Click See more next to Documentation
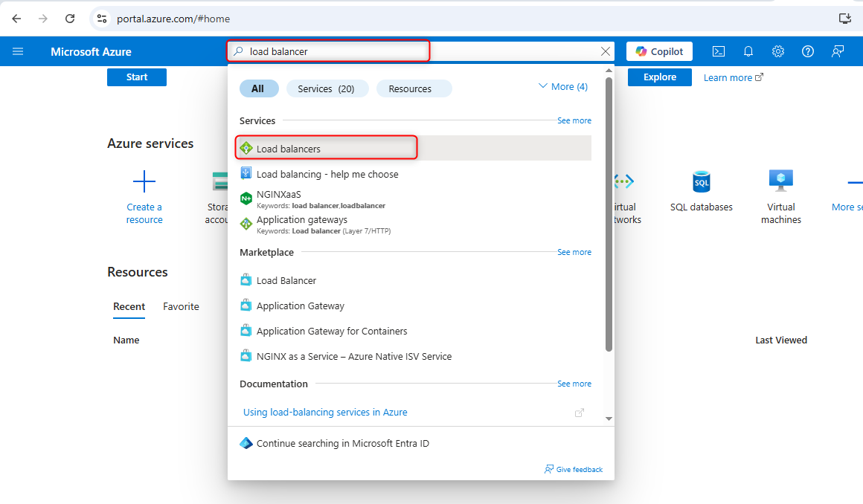The width and height of the screenshot is (863, 504). click(574, 384)
